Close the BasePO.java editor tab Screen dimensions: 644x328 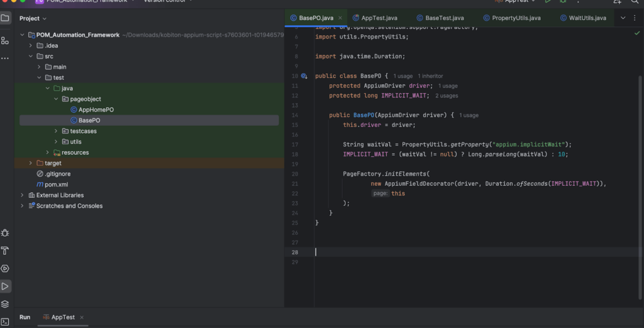(340, 18)
